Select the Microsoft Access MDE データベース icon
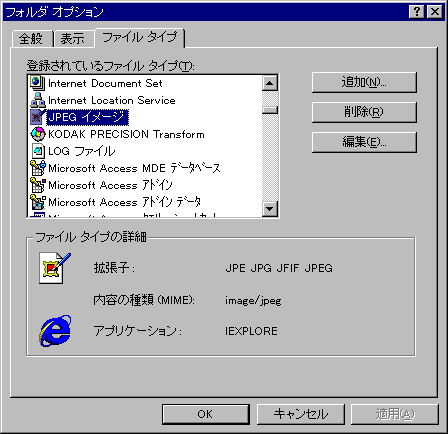The height and width of the screenshot is (434, 448). tap(37, 168)
